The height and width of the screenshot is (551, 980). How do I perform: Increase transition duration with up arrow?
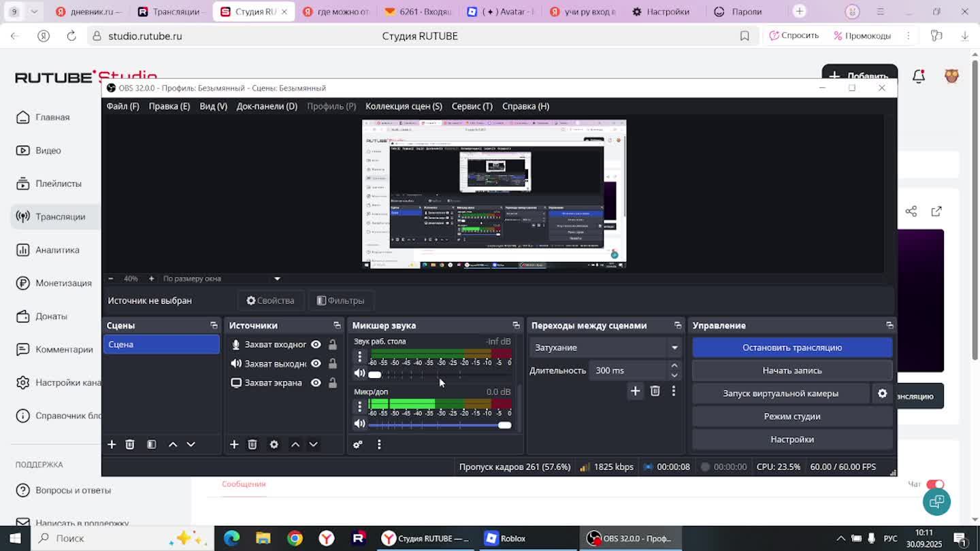click(674, 366)
